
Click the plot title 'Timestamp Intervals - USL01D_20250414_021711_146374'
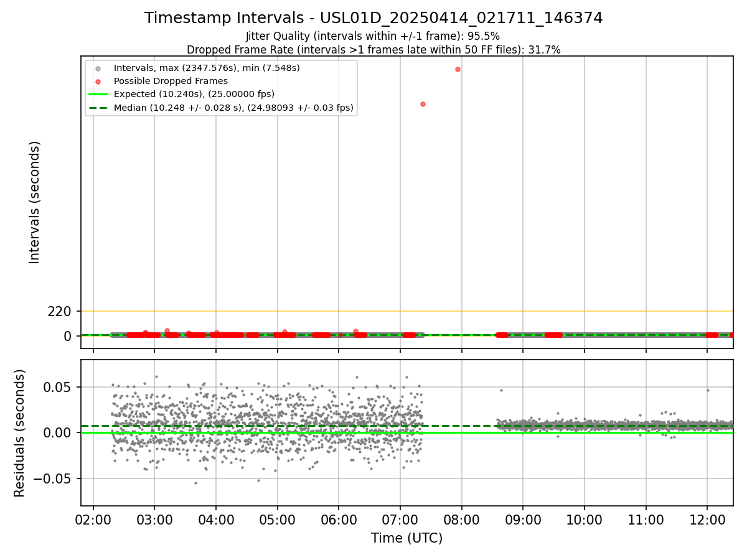click(374, 18)
